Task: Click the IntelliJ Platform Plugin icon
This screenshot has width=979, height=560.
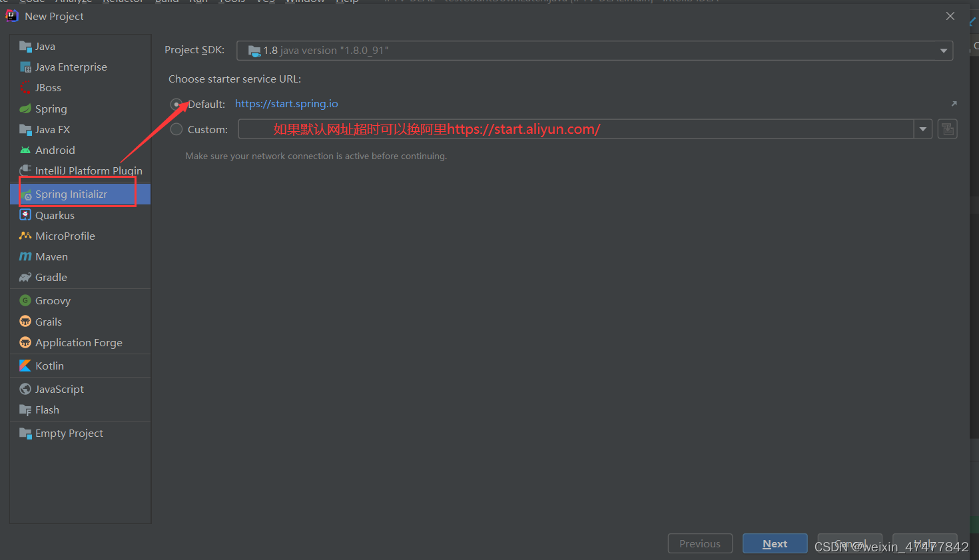Action: 25,170
